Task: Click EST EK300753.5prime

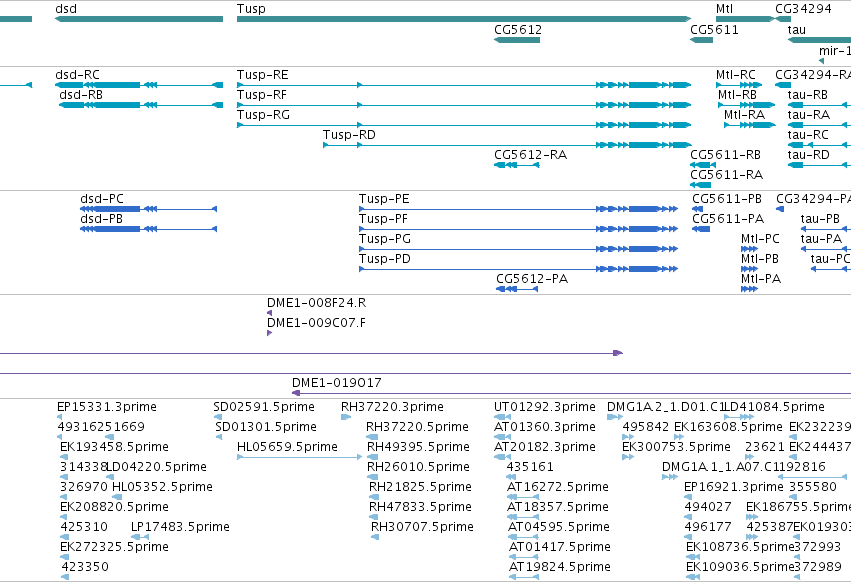Action: (x=676, y=447)
